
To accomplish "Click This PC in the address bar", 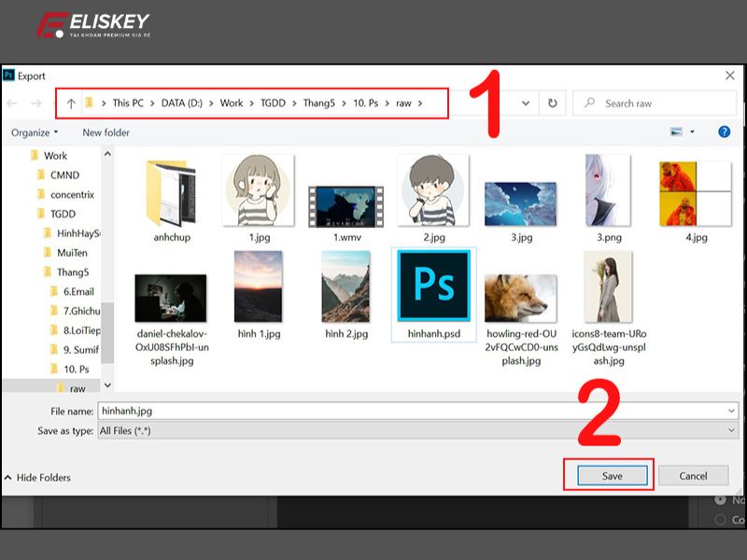I will coord(127,103).
